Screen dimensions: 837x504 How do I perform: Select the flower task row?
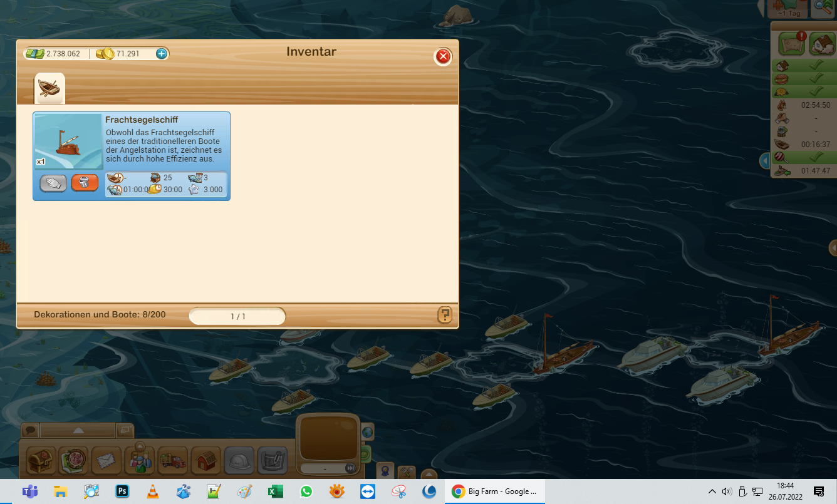coord(803,92)
